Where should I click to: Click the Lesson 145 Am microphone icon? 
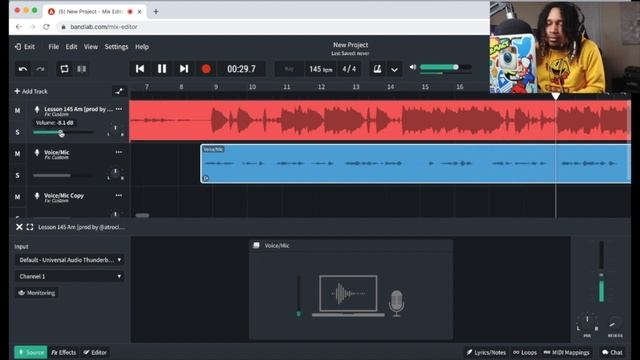click(37, 109)
